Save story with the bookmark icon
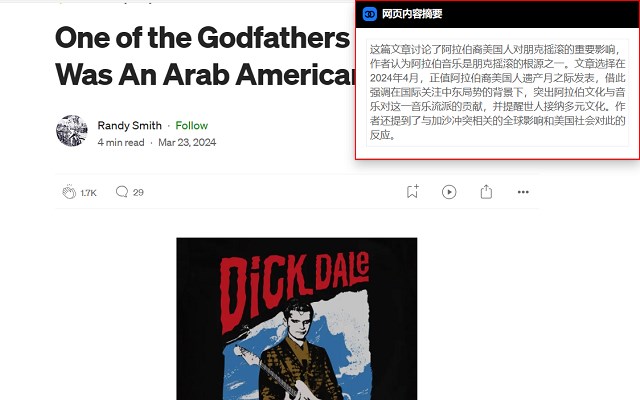The height and width of the screenshot is (400, 640). click(412, 191)
